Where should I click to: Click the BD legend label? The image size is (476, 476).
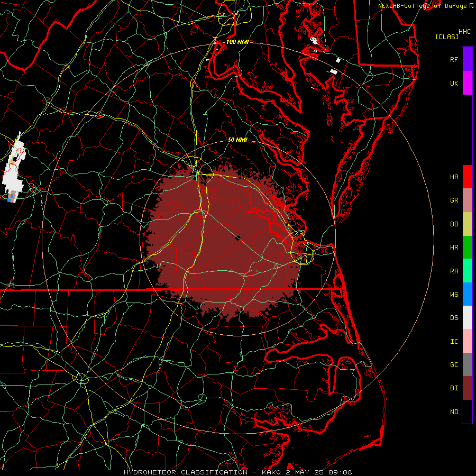[454, 224]
